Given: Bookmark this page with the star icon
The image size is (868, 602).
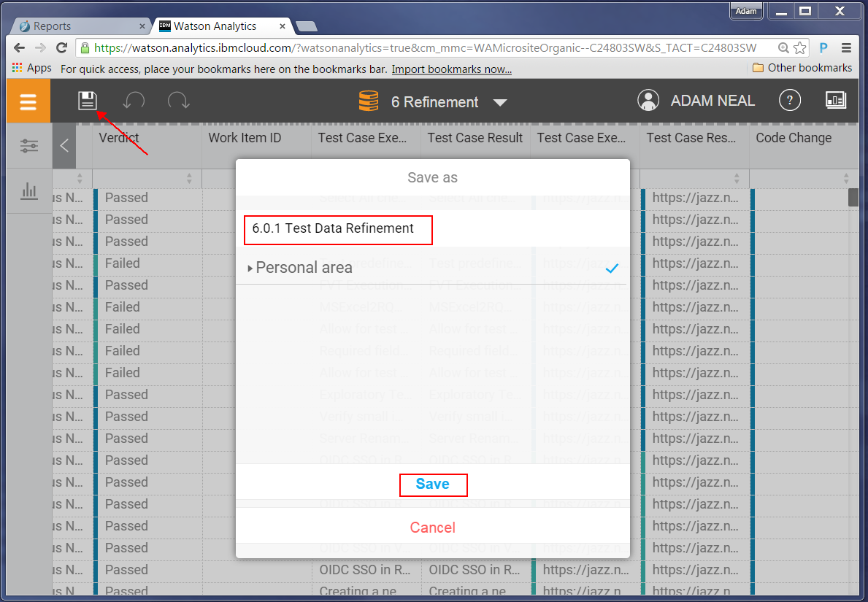Looking at the screenshot, I should coord(800,48).
